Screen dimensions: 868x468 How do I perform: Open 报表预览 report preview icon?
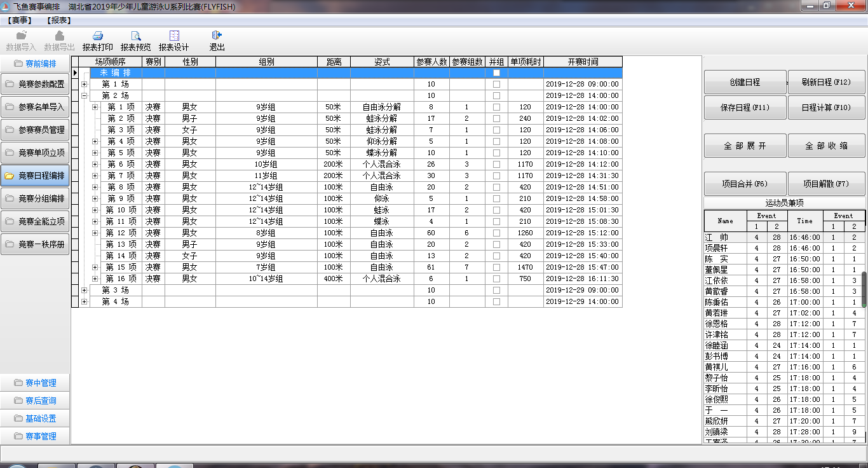tap(136, 36)
